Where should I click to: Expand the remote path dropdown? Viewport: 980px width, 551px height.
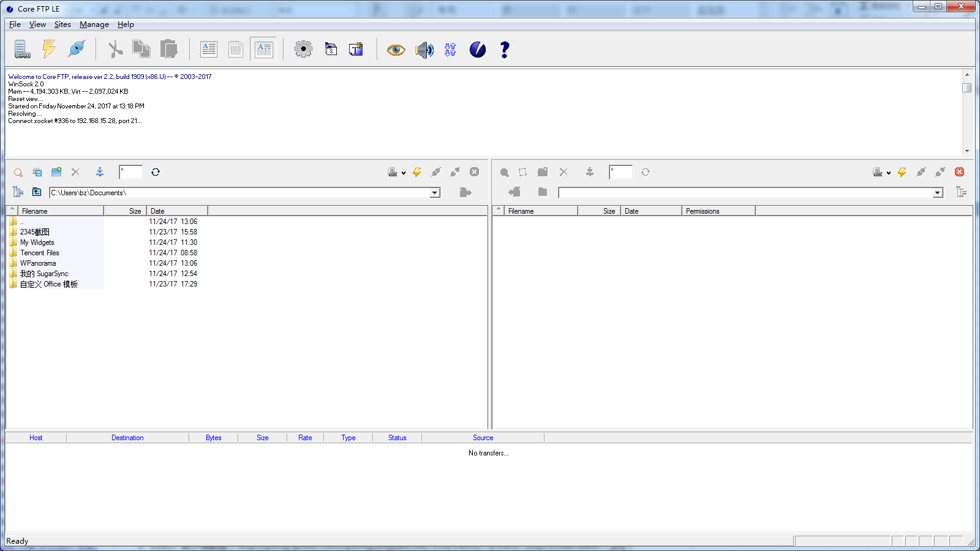pyautogui.click(x=938, y=193)
